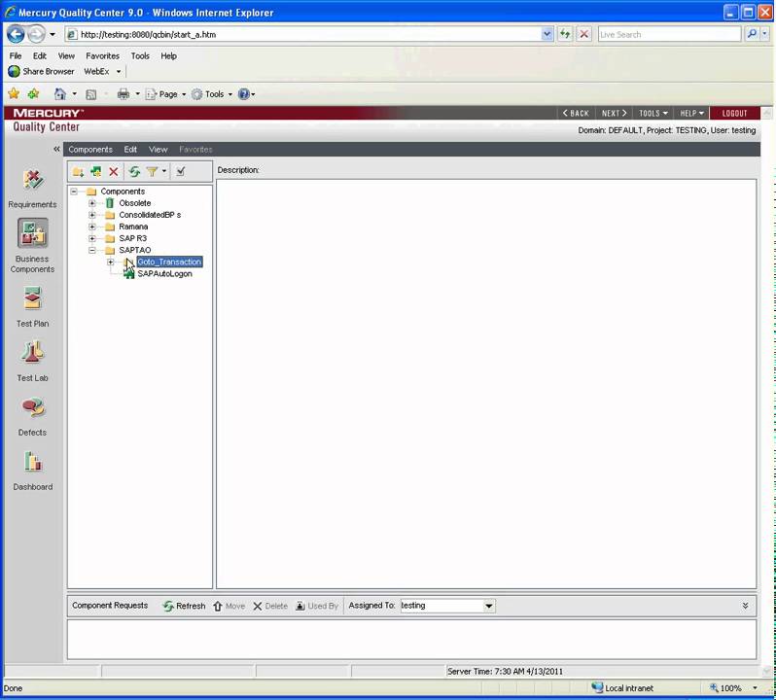
Task: Click the red Delete X toolbar icon
Action: point(114,172)
